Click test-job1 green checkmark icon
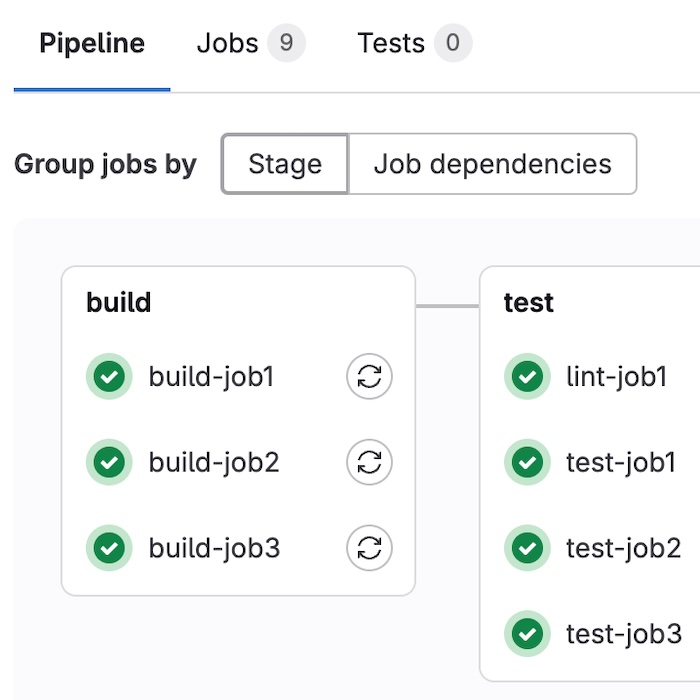 (x=527, y=462)
